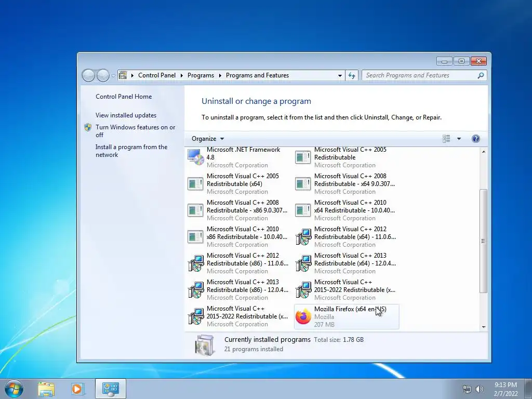The width and height of the screenshot is (532, 399).
Task: Click the view layout icon
Action: (x=446, y=138)
